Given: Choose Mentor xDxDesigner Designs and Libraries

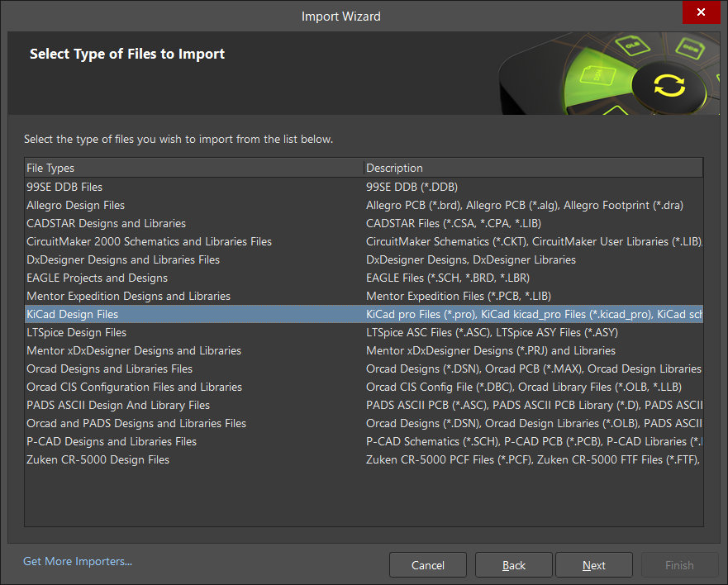Looking at the screenshot, I should (135, 350).
